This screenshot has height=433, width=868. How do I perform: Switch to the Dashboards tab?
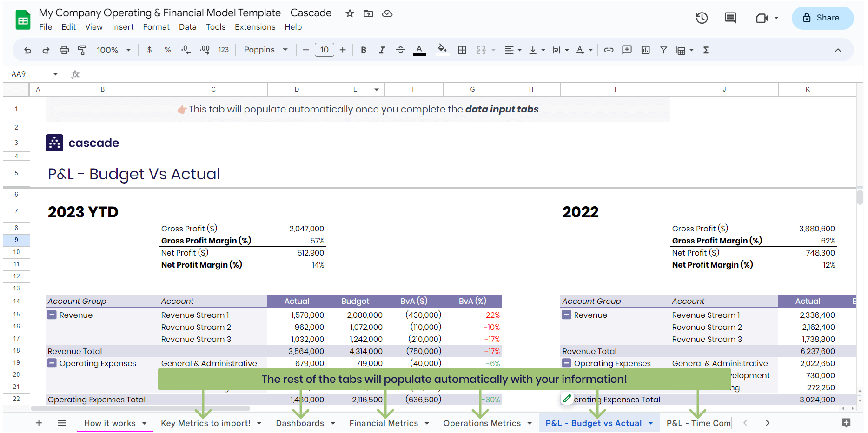299,423
